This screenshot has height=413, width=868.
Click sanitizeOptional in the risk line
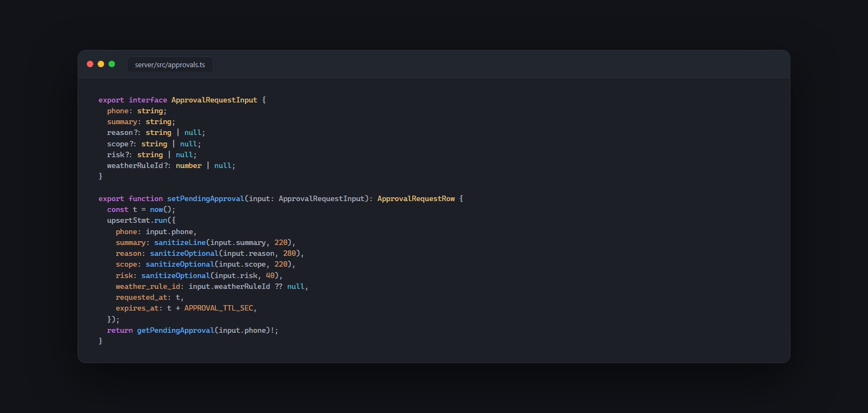tap(176, 275)
